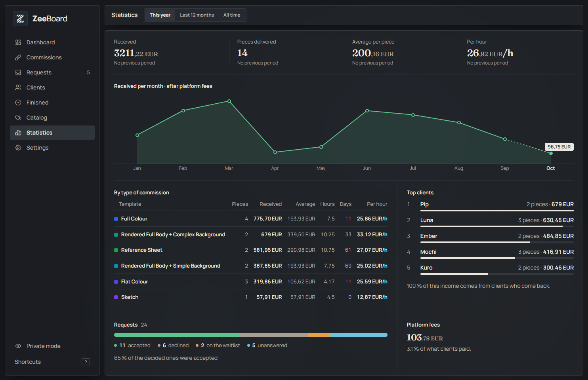Open the Finished page
This screenshot has height=380, width=588.
pyautogui.click(x=52, y=103)
